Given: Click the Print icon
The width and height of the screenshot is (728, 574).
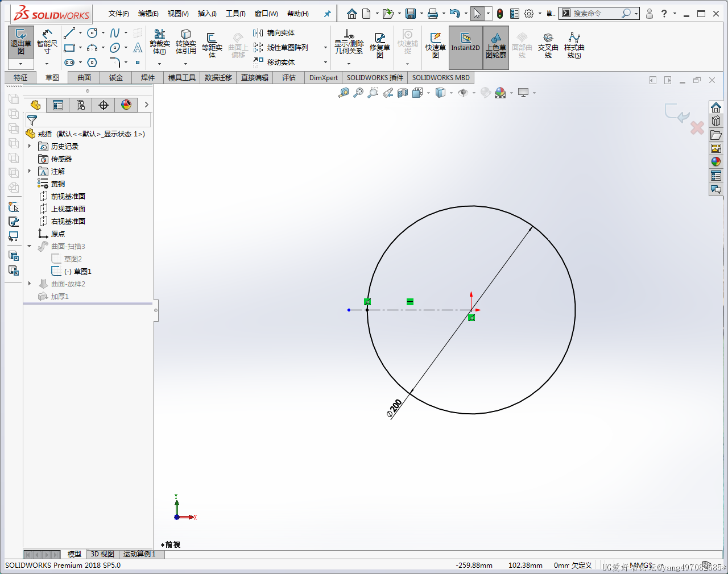Looking at the screenshot, I should [x=433, y=14].
